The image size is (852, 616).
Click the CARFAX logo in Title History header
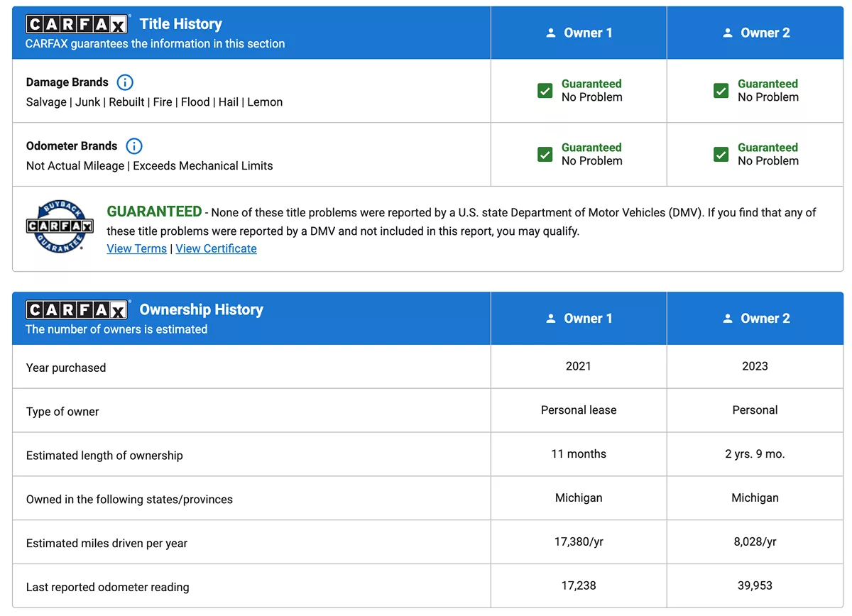[77, 24]
